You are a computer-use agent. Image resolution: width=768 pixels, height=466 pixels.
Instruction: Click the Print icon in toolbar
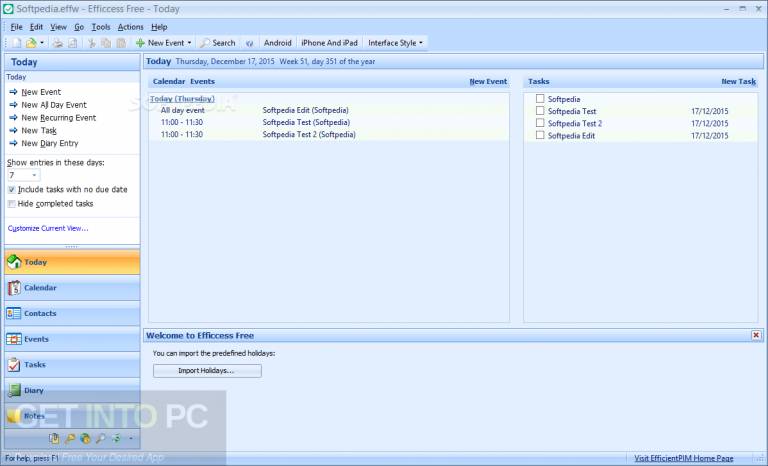click(x=58, y=43)
